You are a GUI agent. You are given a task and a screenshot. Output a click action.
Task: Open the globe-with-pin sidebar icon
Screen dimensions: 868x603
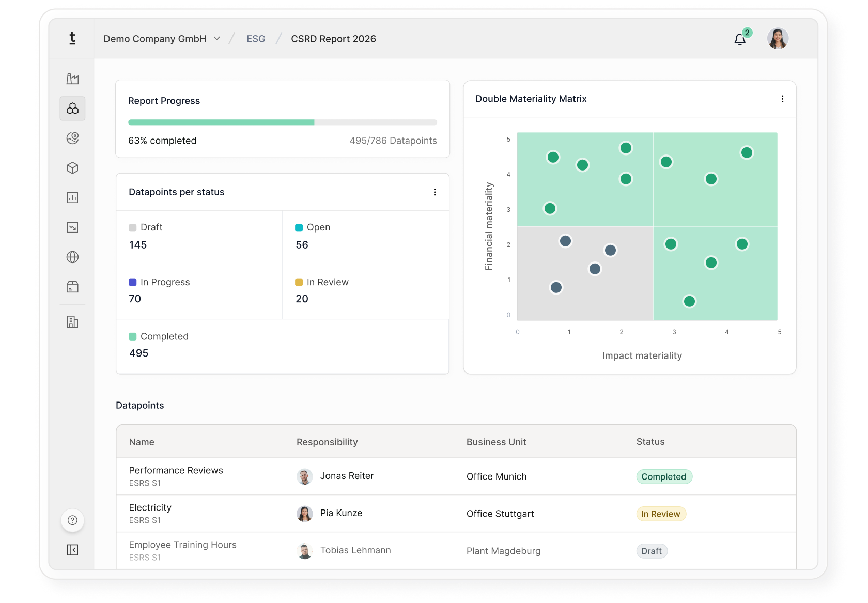72,138
